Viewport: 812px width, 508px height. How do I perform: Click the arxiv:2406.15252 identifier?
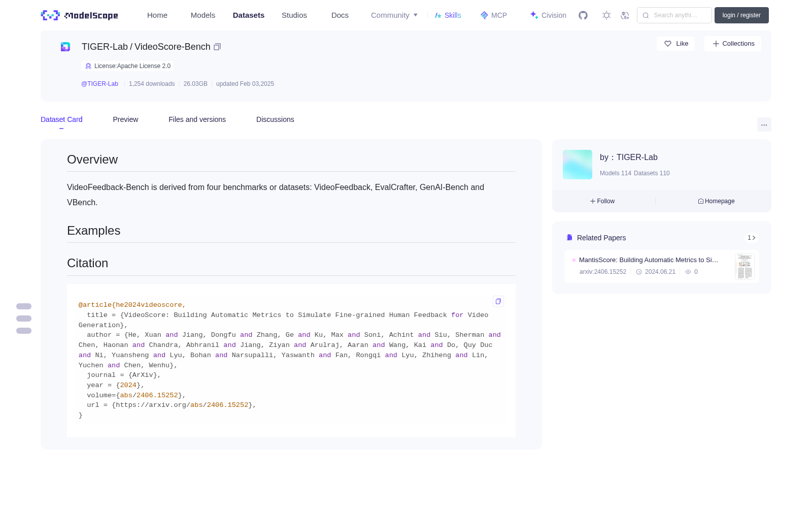click(603, 272)
